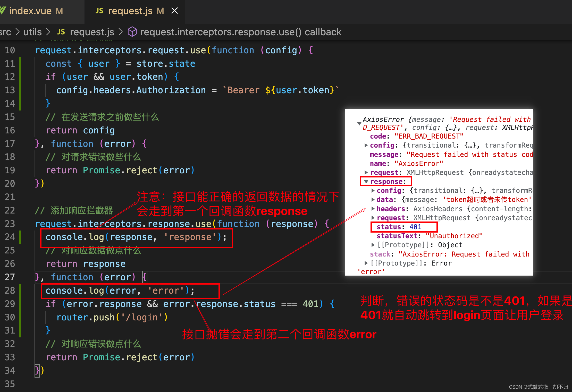Switch to the index.vue tab

click(30, 11)
